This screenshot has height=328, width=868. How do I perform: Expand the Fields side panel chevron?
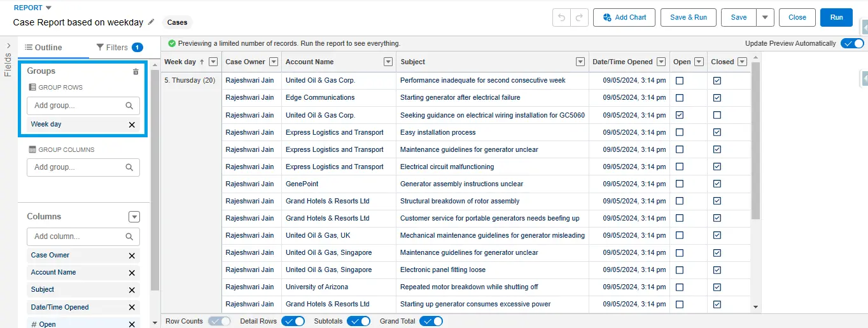[x=8, y=46]
